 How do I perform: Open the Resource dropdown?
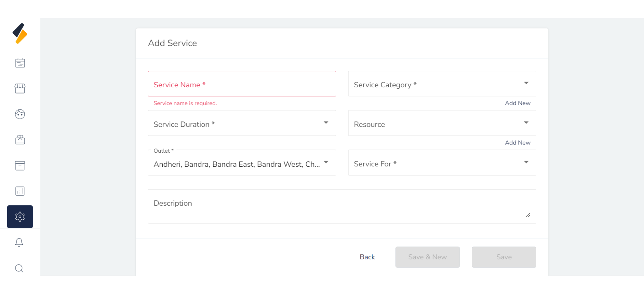[x=442, y=123]
